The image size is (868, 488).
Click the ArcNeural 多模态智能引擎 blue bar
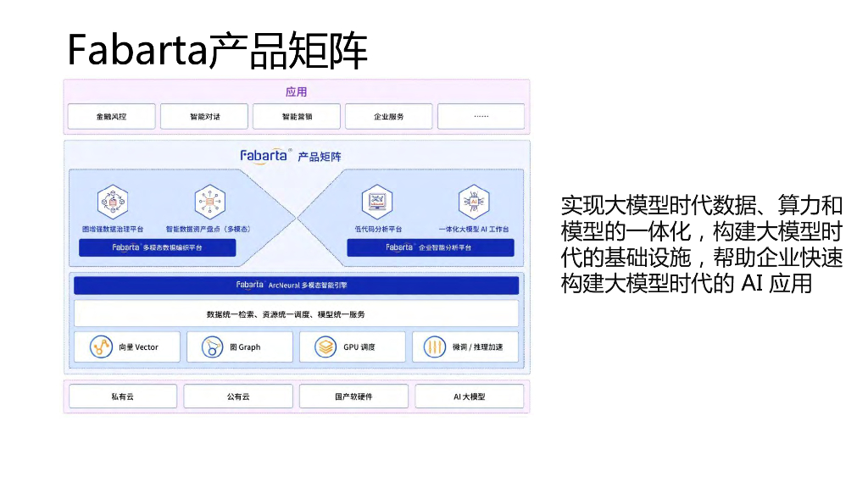[296, 285]
